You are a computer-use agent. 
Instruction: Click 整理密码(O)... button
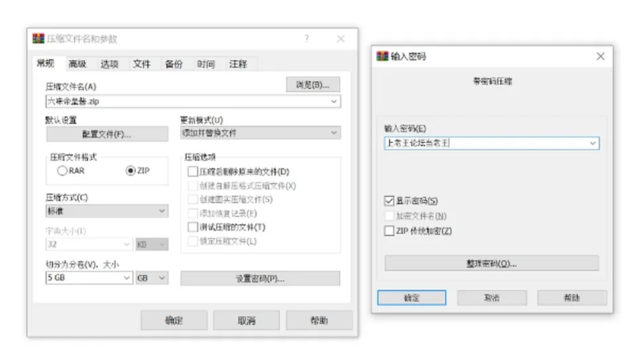pos(492,263)
